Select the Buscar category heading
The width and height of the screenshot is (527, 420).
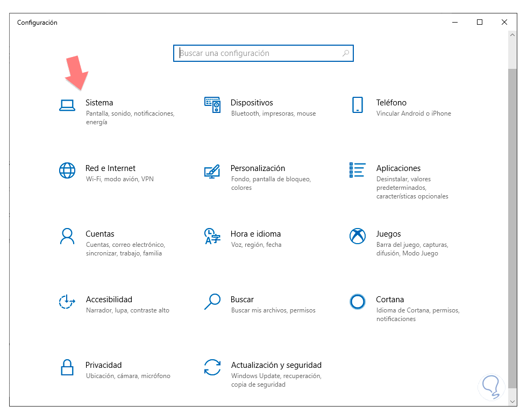click(x=242, y=299)
